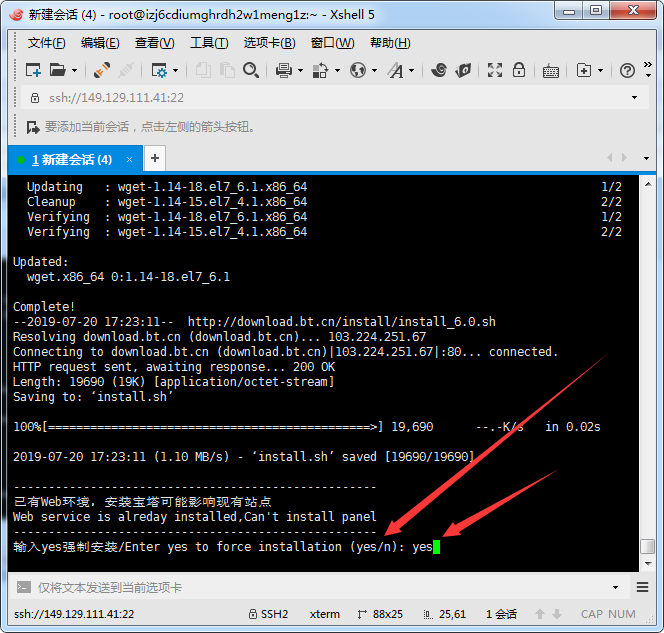
Task: Open the address bar history dropdown
Action: tap(634, 98)
